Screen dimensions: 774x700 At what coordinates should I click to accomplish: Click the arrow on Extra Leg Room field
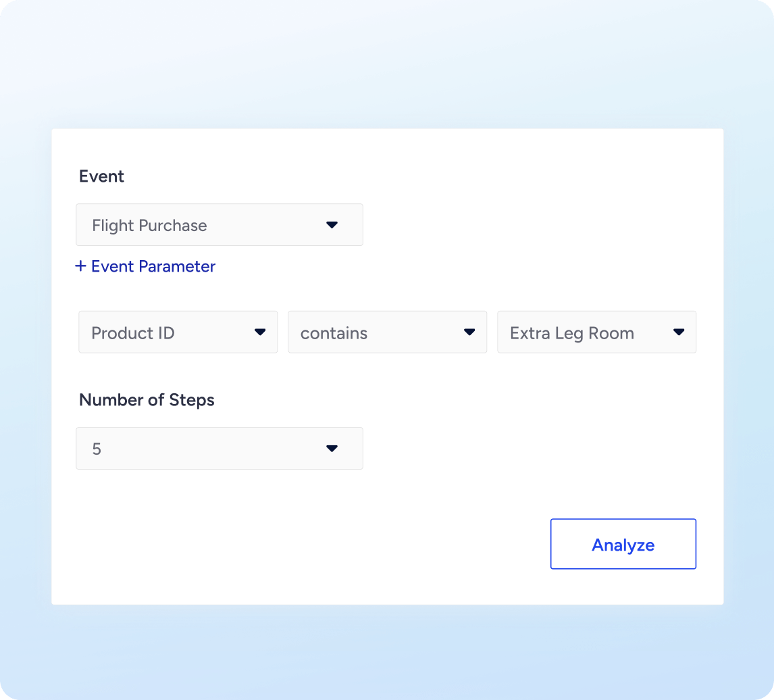(679, 332)
